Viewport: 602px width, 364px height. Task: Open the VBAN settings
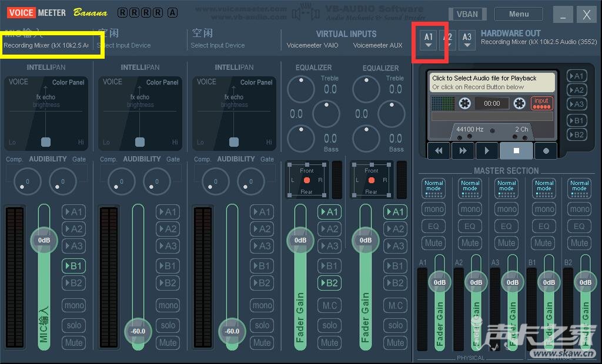click(467, 14)
